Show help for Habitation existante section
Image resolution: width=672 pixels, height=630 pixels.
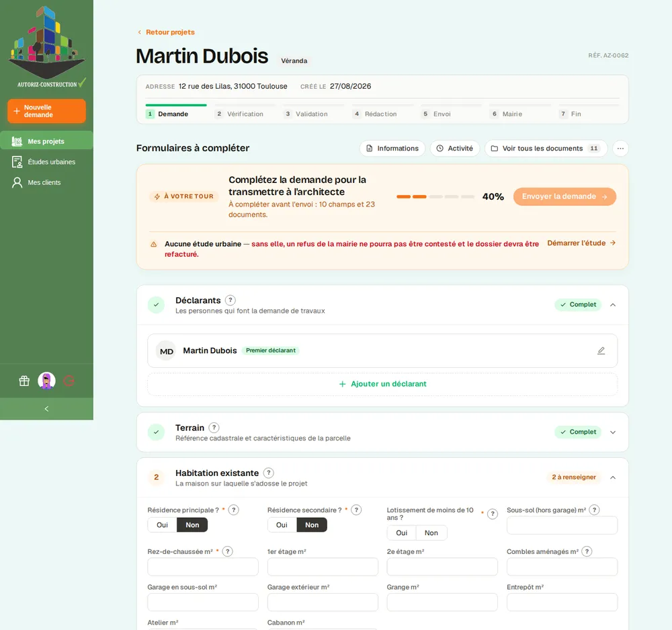268,473
